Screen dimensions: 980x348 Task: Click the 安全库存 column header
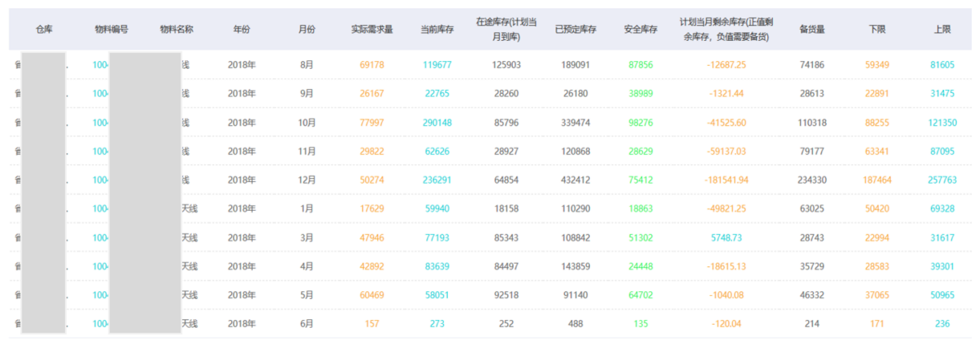640,30
